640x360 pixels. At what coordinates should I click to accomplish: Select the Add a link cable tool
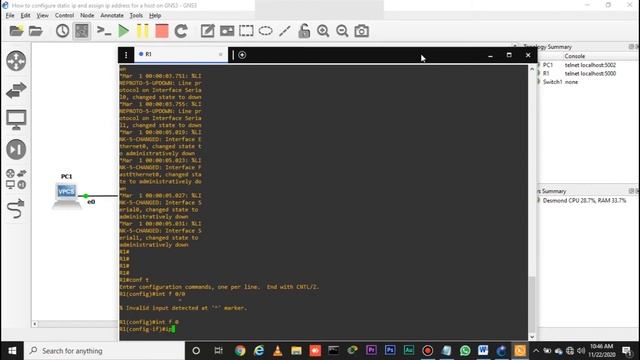(16, 209)
